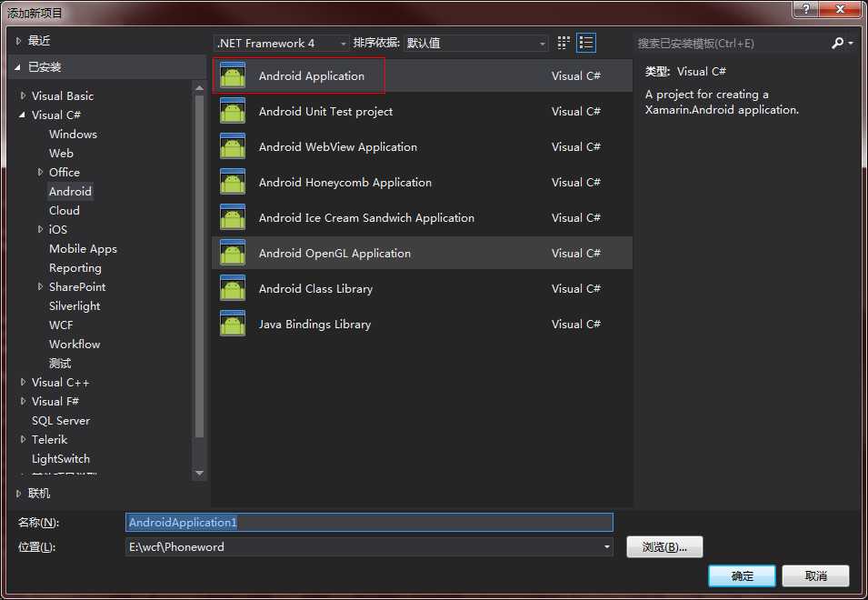Switch to small icons grid view
The image size is (868, 600).
tap(564, 43)
